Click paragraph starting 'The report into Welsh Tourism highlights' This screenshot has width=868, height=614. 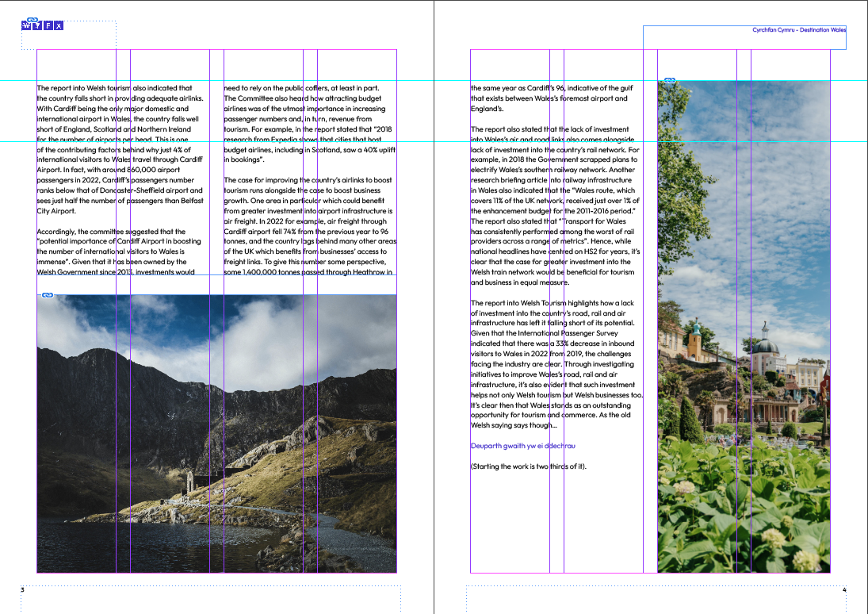tap(556, 364)
